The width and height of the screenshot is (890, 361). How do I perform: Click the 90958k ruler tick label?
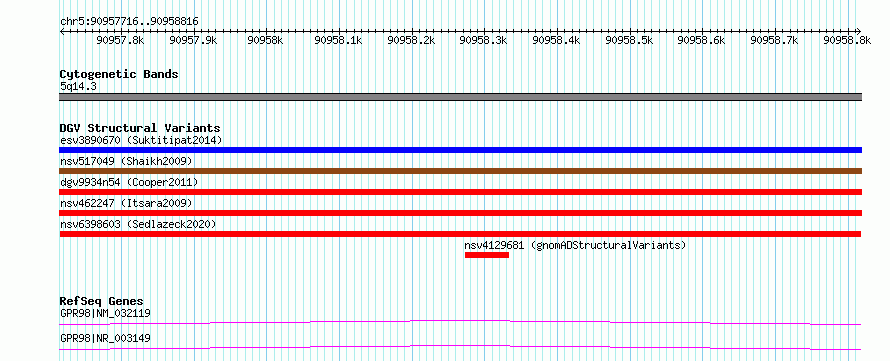(266, 40)
